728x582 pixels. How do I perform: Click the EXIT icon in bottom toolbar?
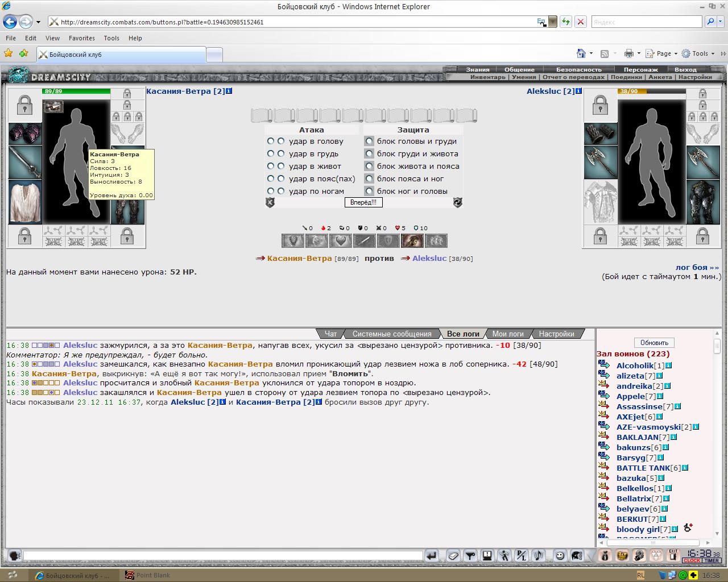coord(673,555)
